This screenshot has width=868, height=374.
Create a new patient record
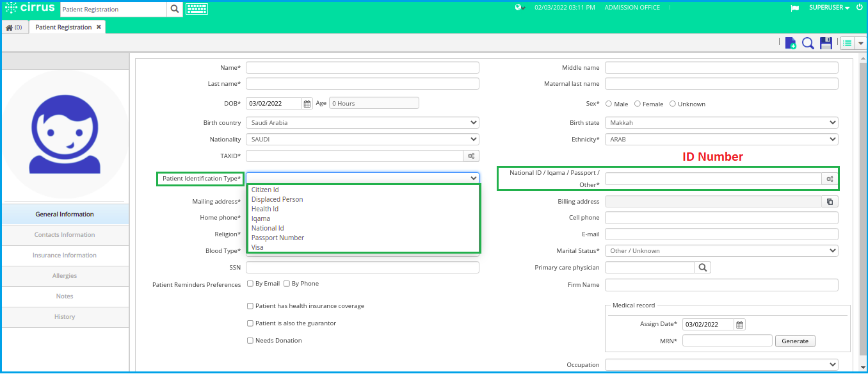coord(790,43)
